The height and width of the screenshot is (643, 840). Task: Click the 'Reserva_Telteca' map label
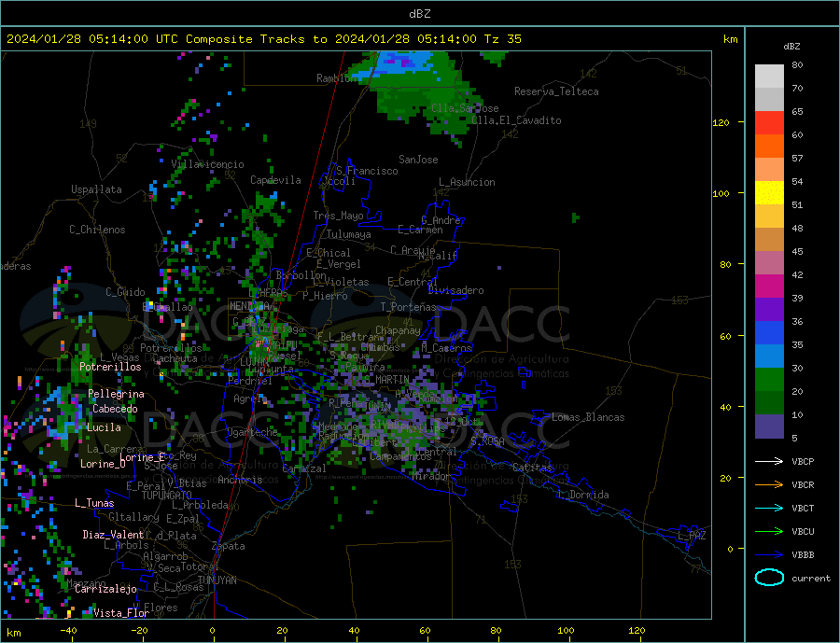pyautogui.click(x=556, y=91)
